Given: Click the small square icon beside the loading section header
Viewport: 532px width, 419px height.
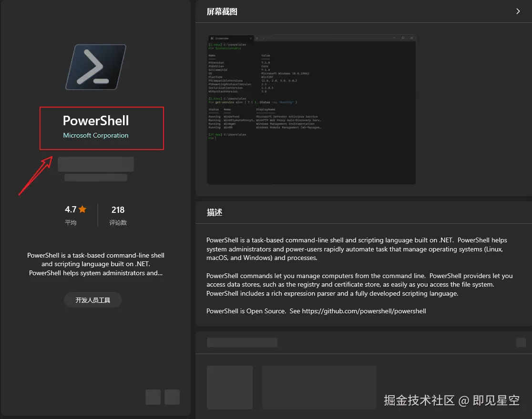Looking at the screenshot, I should (521, 342).
